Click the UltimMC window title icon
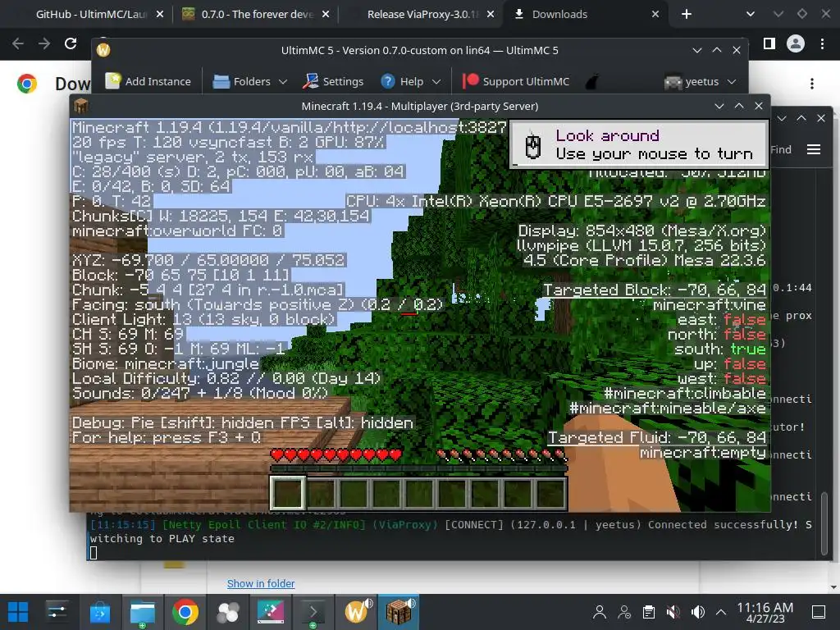This screenshot has width=840, height=630. pyautogui.click(x=103, y=50)
